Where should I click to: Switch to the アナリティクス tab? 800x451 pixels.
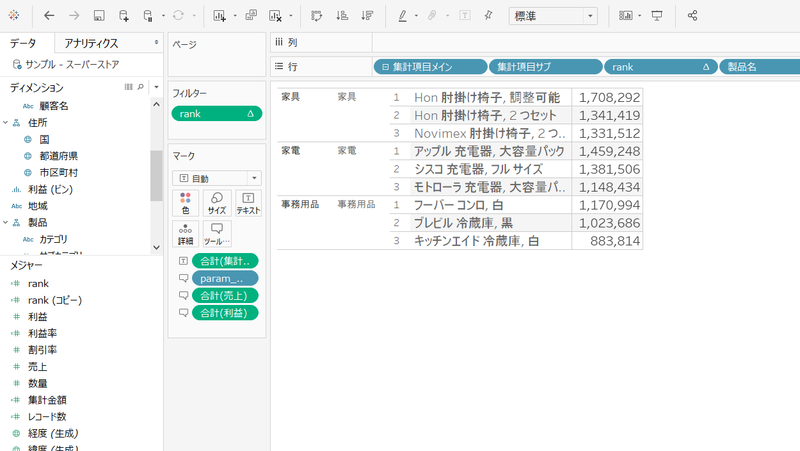tap(91, 43)
